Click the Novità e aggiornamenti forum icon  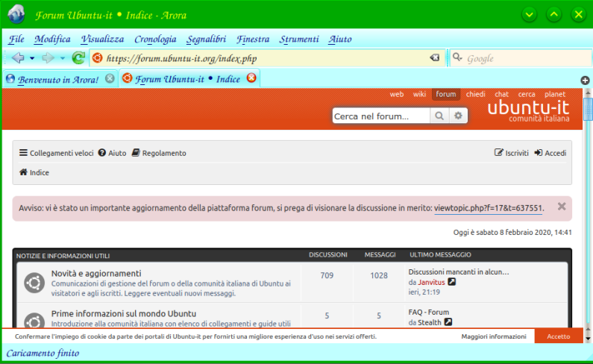point(34,283)
